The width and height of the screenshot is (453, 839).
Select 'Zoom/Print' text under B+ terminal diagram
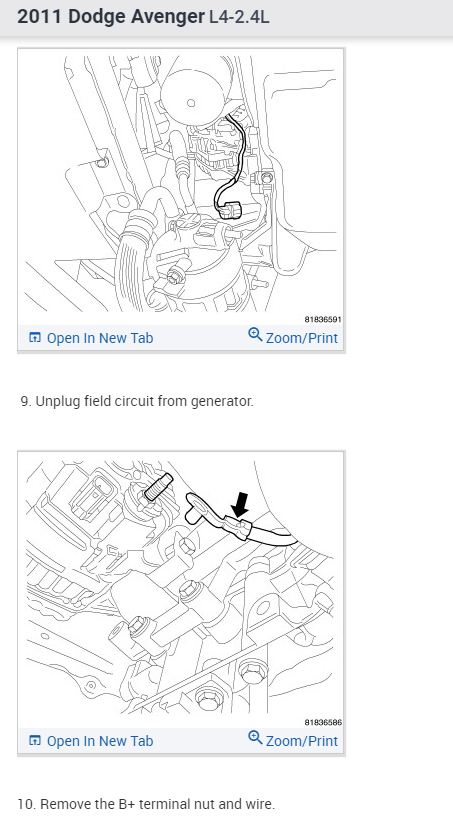[302, 741]
